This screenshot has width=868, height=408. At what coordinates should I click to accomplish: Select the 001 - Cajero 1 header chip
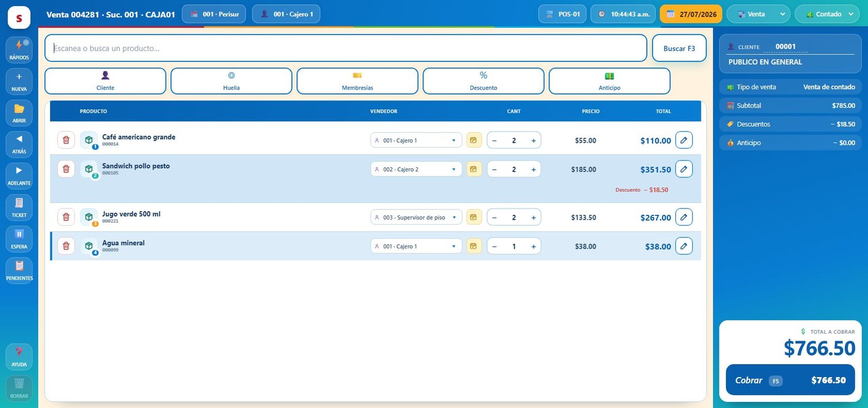pos(286,14)
